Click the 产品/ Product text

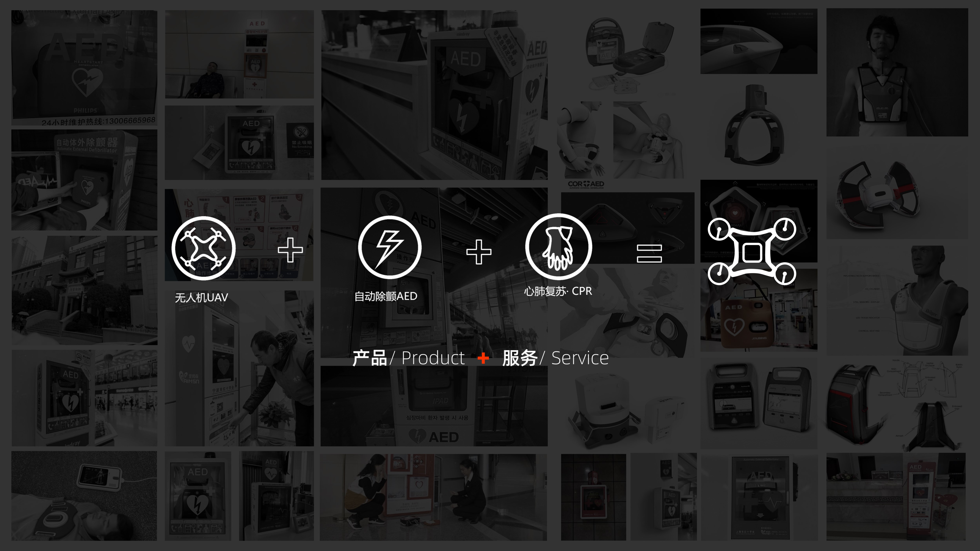(x=409, y=358)
